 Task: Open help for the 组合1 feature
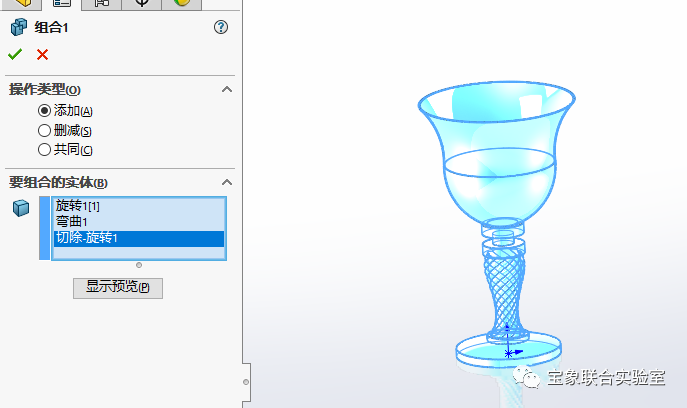pos(221,27)
